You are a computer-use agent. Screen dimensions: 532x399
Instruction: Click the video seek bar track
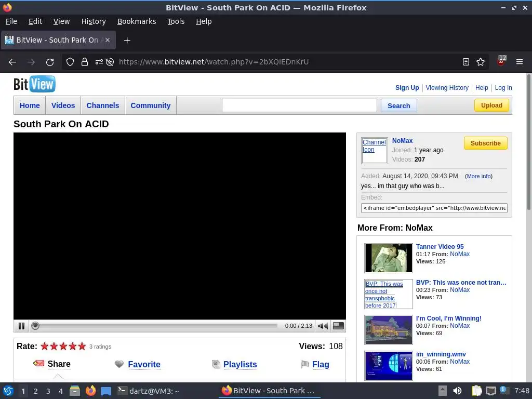[157, 326]
